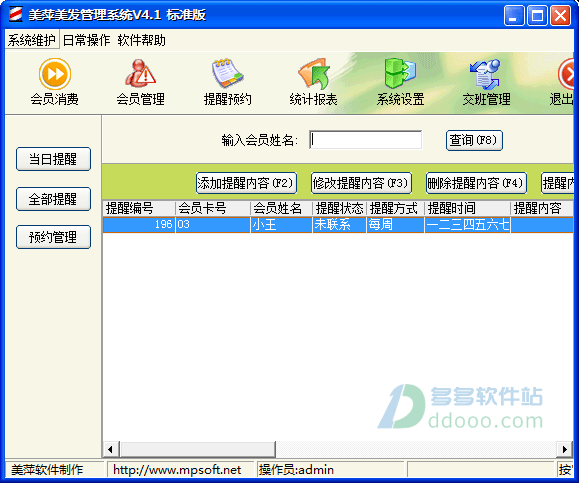Click 修改提醒内容 (F3) button
579x483 pixels.
pyautogui.click(x=361, y=183)
